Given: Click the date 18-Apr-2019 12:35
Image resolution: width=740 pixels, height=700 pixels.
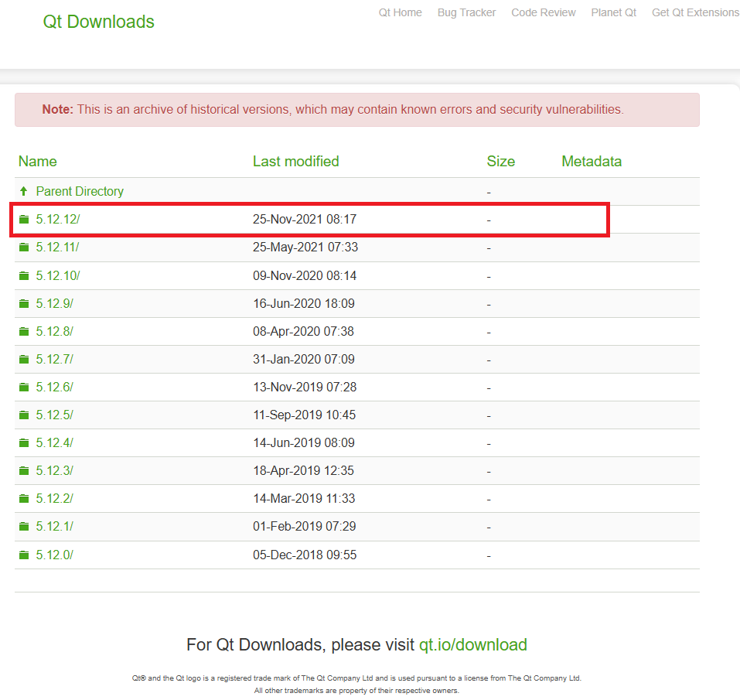Looking at the screenshot, I should click(303, 470).
